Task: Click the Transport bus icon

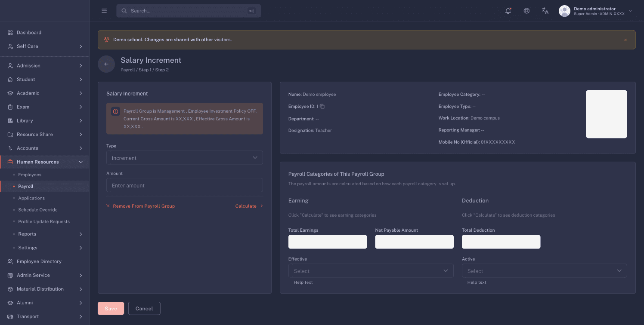Action: click(x=10, y=316)
